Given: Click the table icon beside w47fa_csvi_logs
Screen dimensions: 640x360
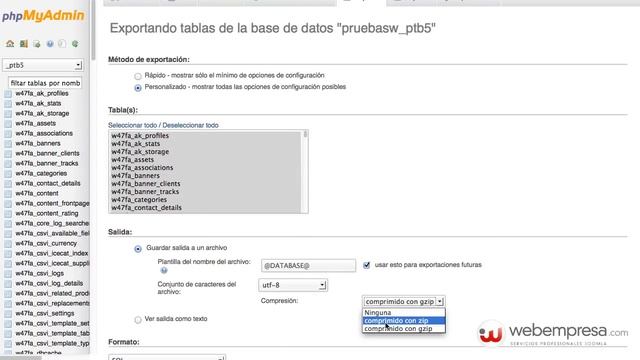Looking at the screenshot, I should click(8, 273).
